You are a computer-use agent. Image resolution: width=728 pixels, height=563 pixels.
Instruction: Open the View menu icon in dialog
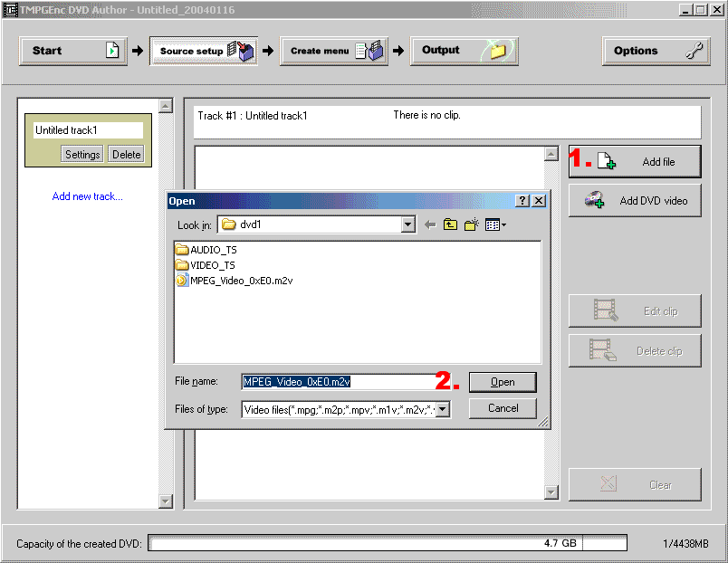tap(495, 225)
